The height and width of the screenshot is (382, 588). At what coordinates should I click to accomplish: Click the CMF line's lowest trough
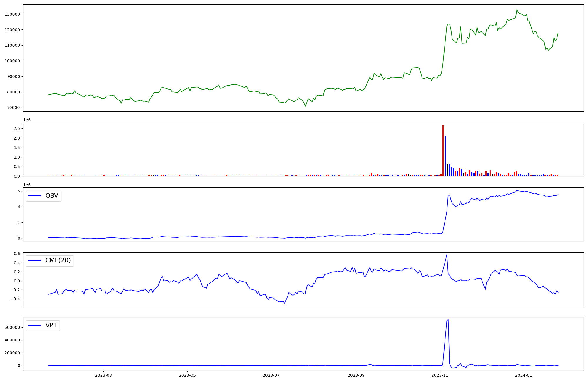[285, 303]
